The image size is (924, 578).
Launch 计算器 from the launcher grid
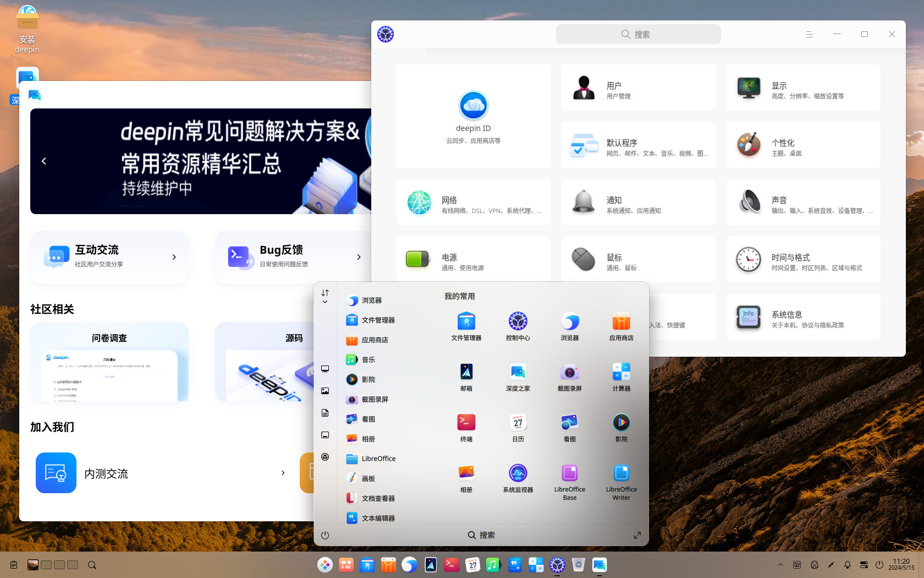tap(621, 377)
